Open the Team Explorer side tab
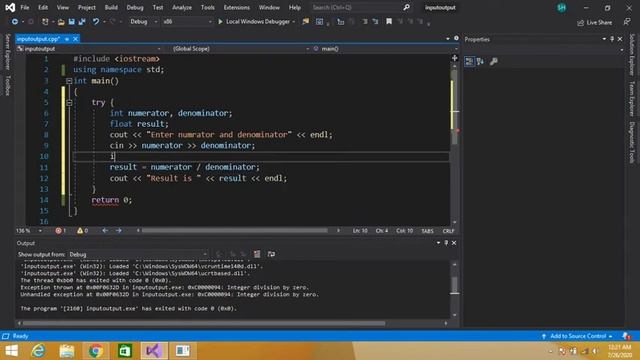This screenshot has width=640, height=360. (x=632, y=98)
